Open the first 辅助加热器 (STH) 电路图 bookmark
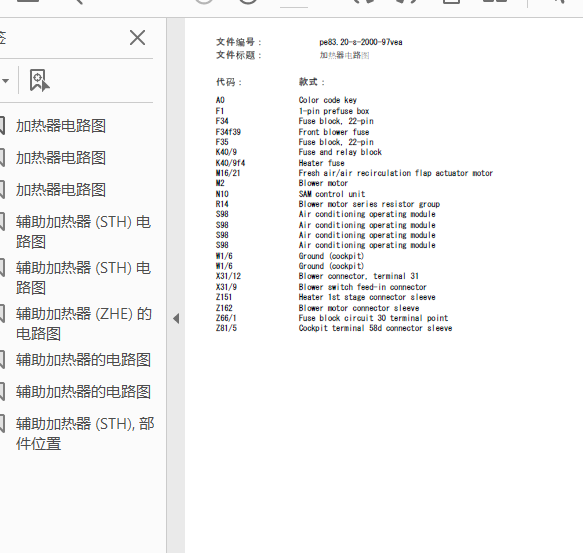The width and height of the screenshot is (583, 553). pyautogui.click(x=83, y=232)
